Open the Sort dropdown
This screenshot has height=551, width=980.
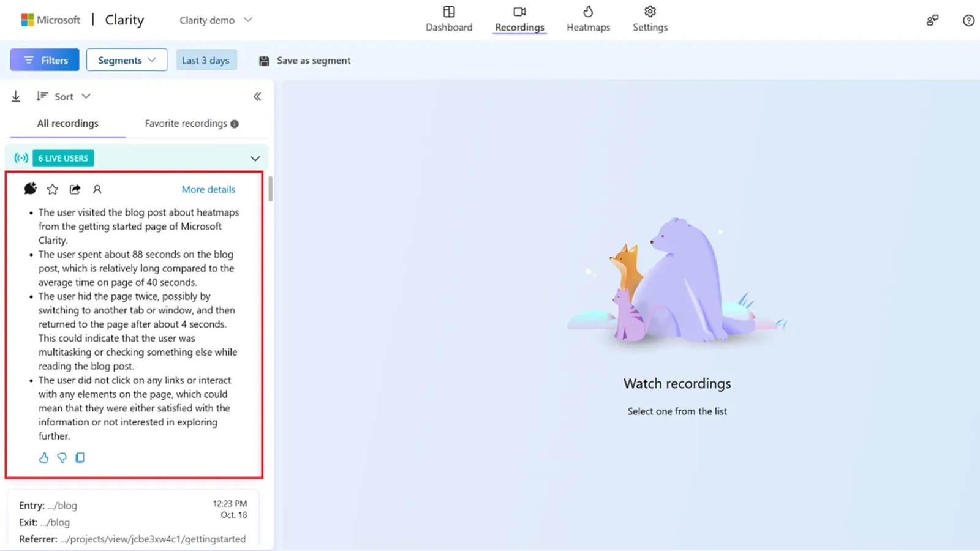[64, 96]
